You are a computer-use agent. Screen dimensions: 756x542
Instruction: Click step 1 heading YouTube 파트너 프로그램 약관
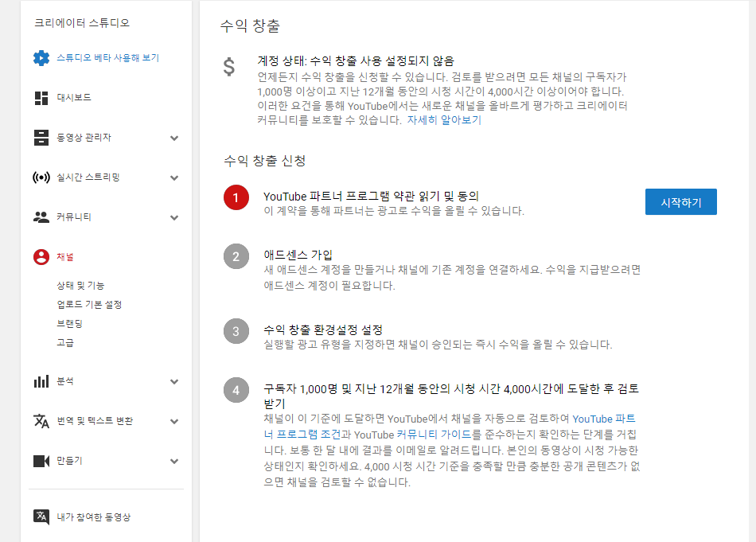click(x=371, y=197)
